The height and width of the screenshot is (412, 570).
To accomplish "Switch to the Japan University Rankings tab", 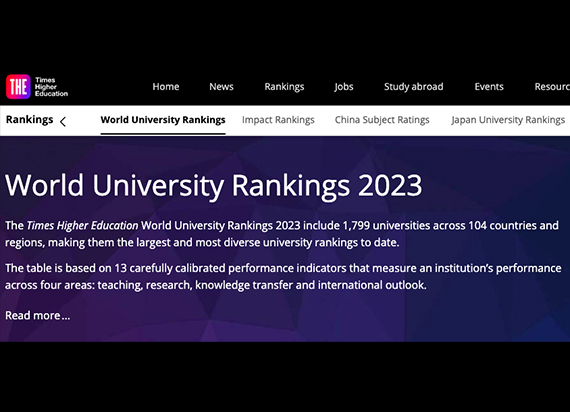I will (x=508, y=120).
